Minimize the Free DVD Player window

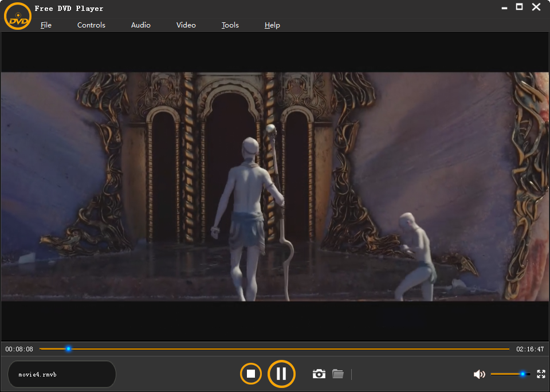[x=504, y=7]
